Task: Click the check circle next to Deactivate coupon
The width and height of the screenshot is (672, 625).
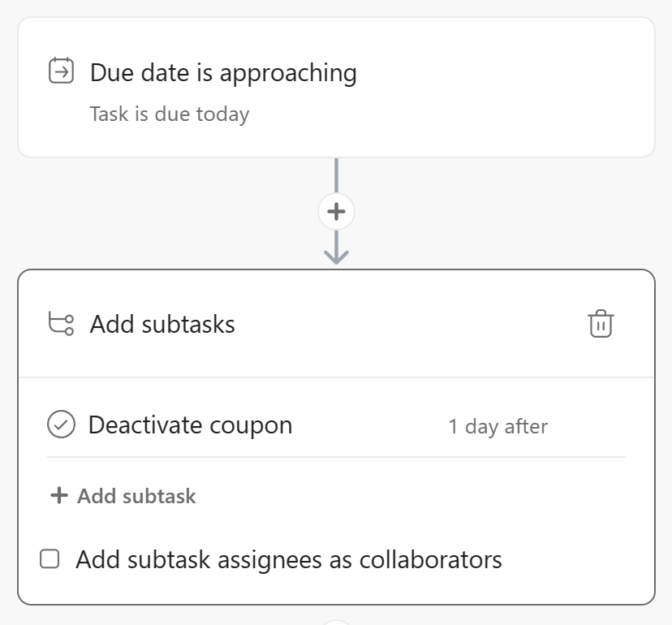Action: [62, 425]
